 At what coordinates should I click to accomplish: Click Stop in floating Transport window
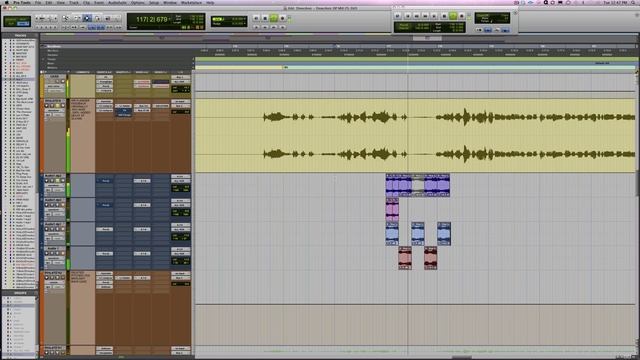(x=444, y=16)
